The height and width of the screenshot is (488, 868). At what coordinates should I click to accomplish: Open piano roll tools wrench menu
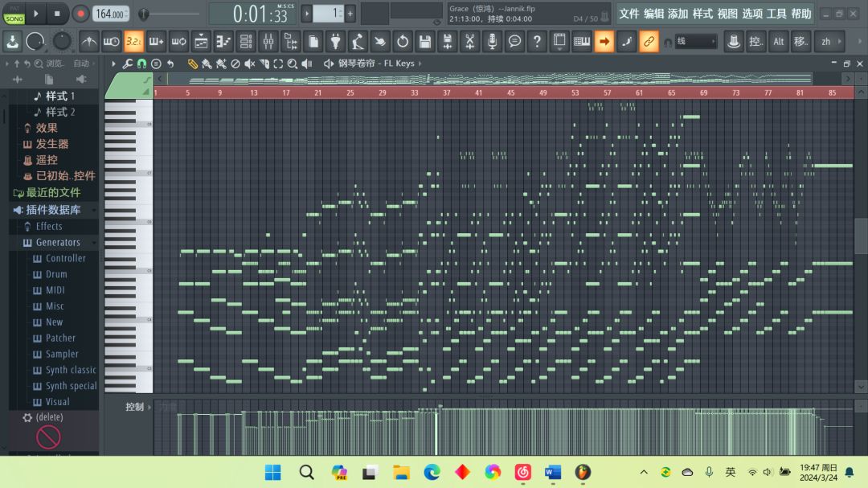tap(127, 64)
